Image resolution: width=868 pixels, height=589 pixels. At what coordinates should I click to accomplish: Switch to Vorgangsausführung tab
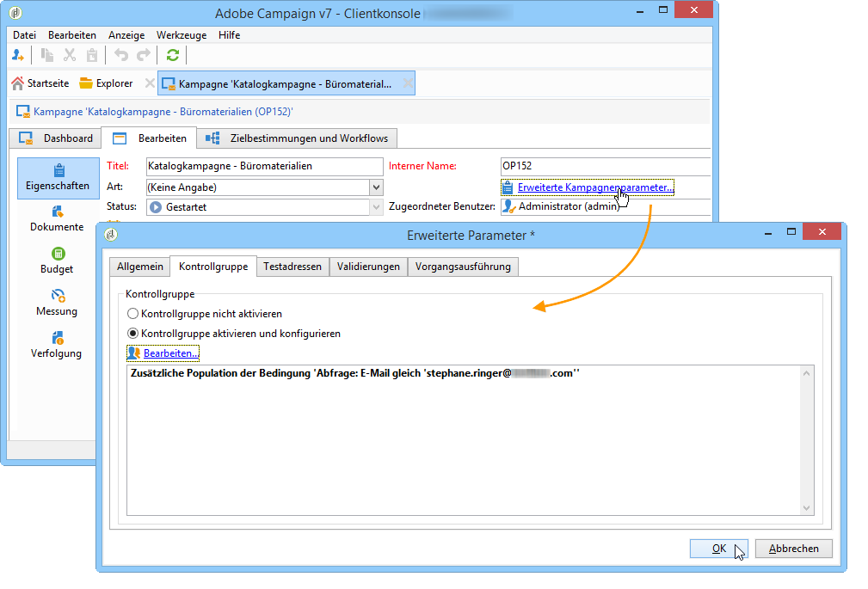coord(463,267)
